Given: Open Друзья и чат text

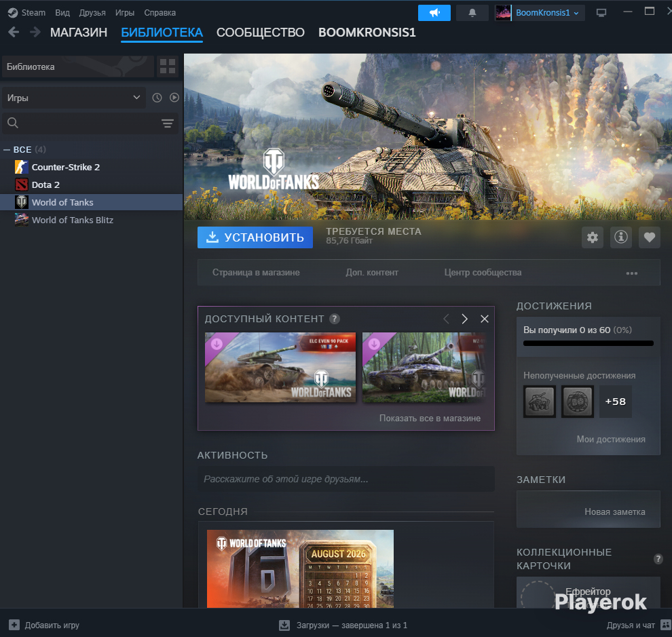Looking at the screenshot, I should coord(631,625).
